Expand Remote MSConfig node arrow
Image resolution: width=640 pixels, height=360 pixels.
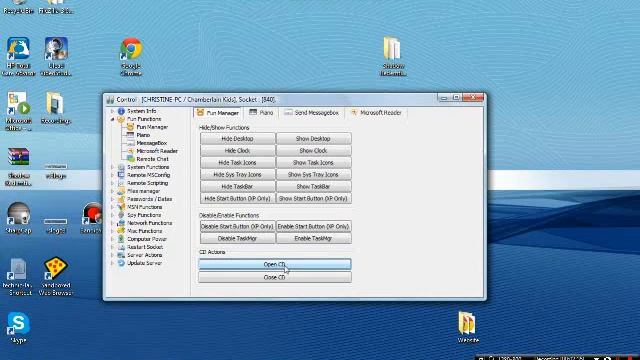click(112, 175)
